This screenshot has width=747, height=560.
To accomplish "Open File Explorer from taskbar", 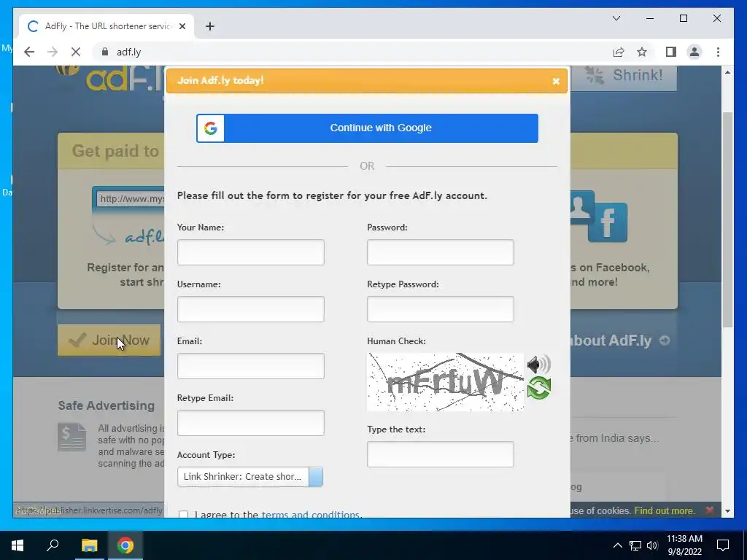I will [89, 545].
